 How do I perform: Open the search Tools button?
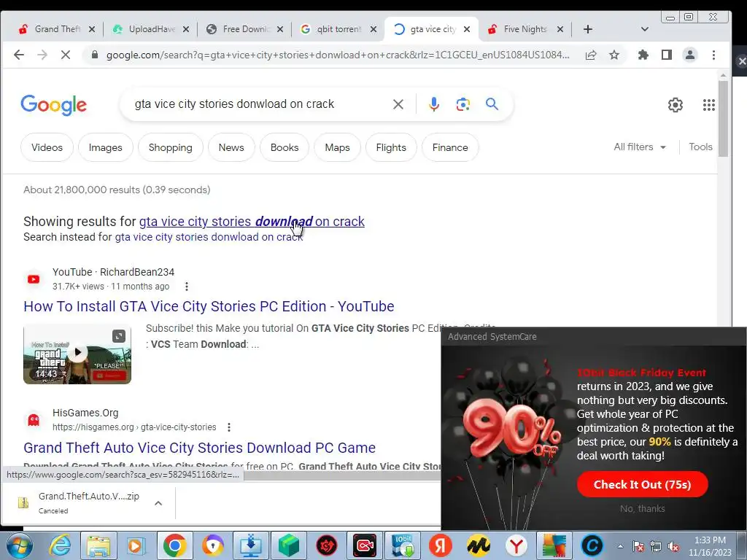700,147
